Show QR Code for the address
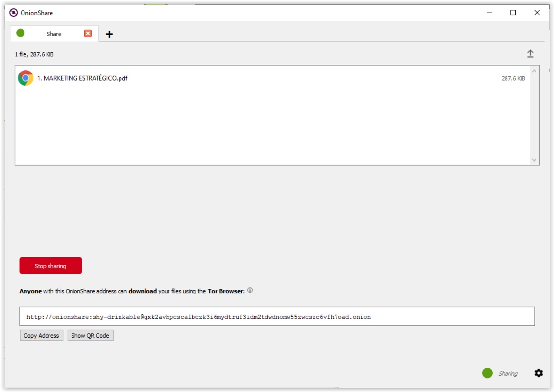Image resolution: width=554 pixels, height=392 pixels. point(90,335)
